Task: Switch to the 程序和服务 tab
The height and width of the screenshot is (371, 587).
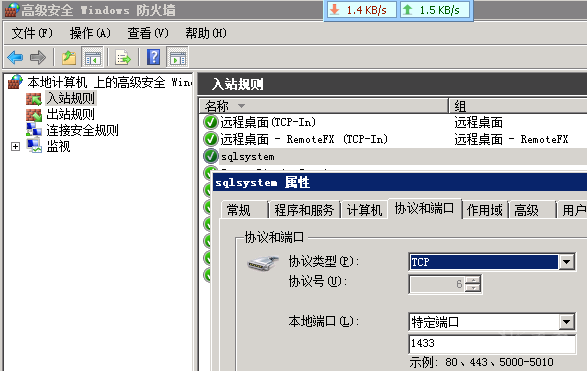Action: click(304, 210)
